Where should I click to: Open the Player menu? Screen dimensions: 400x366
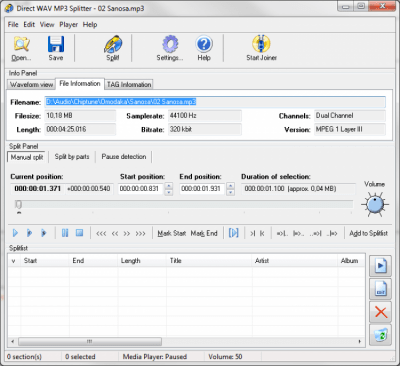(x=69, y=25)
